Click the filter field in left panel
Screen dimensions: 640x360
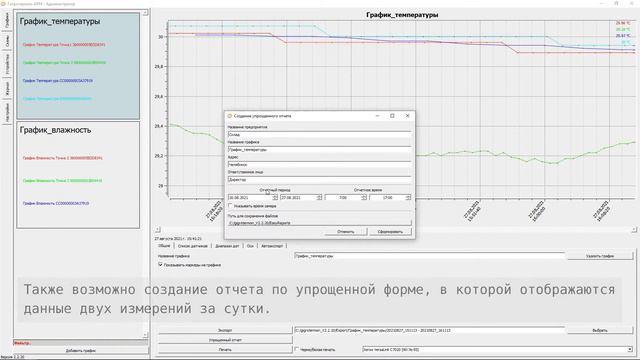pos(81,343)
